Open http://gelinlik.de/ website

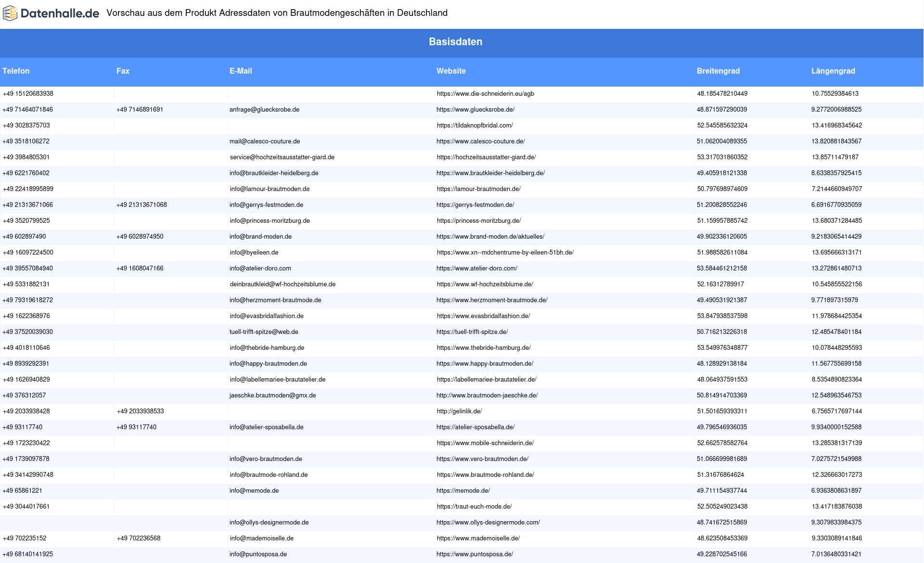pos(459,411)
